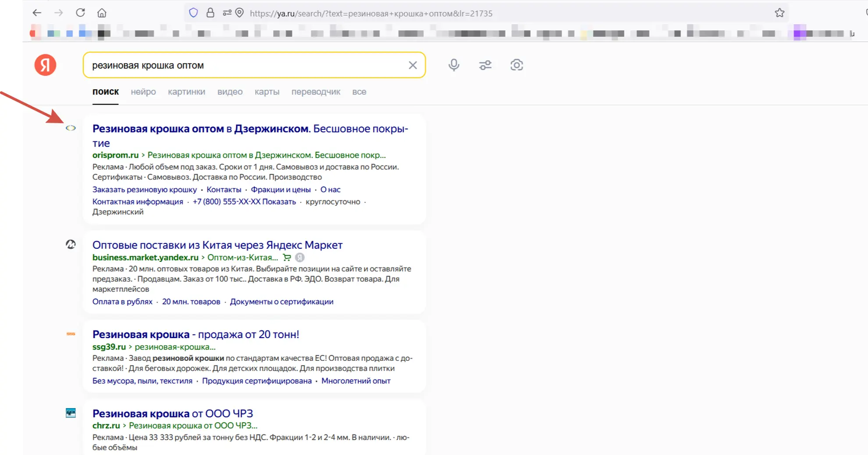This screenshot has width=868, height=455.
Task: Open the переводчик tab
Action: coord(316,92)
